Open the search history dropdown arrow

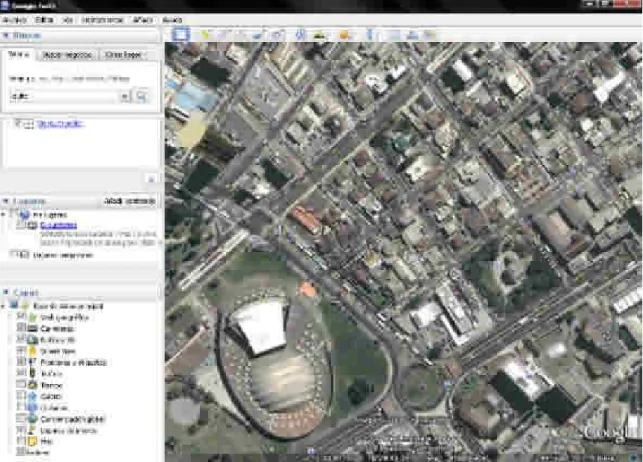pyautogui.click(x=125, y=96)
